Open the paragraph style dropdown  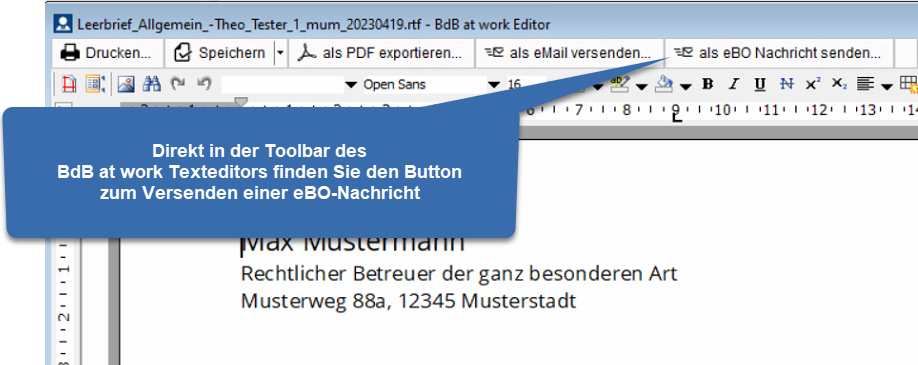pos(351,85)
